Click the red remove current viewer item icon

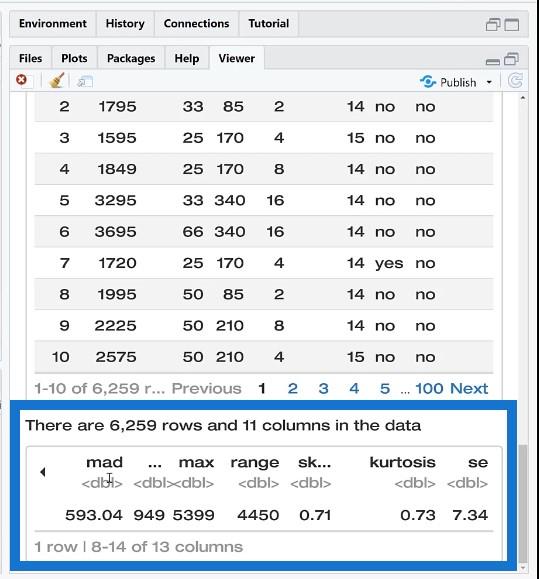pos(21,80)
